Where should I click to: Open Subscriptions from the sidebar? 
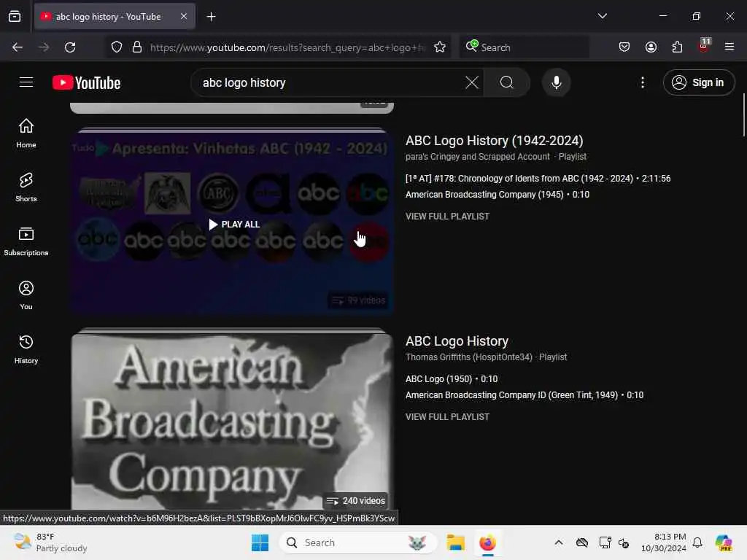26,241
